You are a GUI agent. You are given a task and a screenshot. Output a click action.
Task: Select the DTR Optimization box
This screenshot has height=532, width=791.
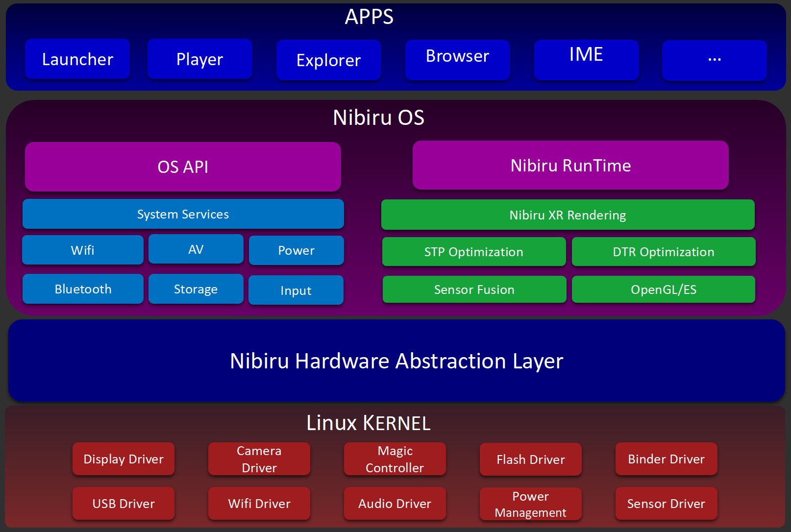663,252
